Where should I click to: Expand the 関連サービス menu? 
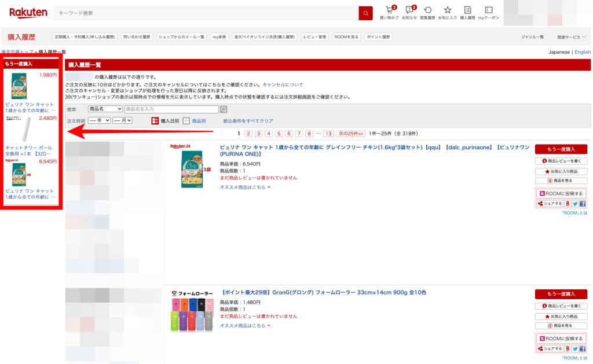[572, 37]
